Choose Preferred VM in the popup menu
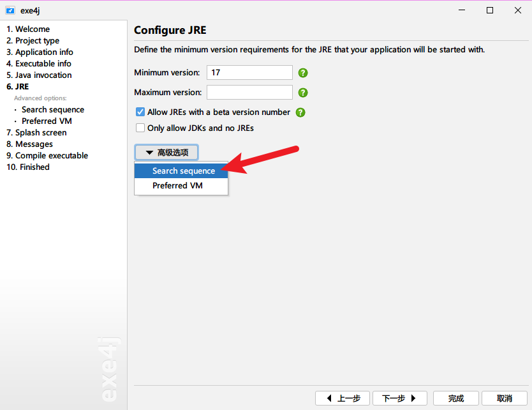 pos(177,186)
